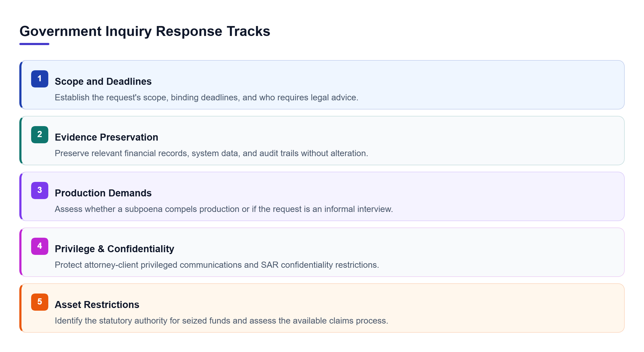
Task: Select the 'Privilege & Confidentiality' heading
Action: (114, 249)
